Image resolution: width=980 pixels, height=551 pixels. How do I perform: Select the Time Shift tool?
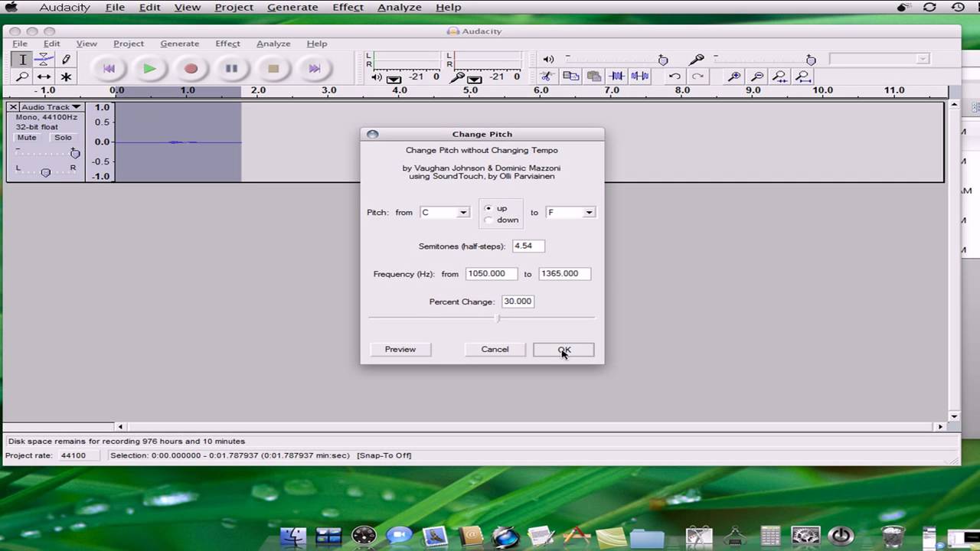pyautogui.click(x=44, y=77)
